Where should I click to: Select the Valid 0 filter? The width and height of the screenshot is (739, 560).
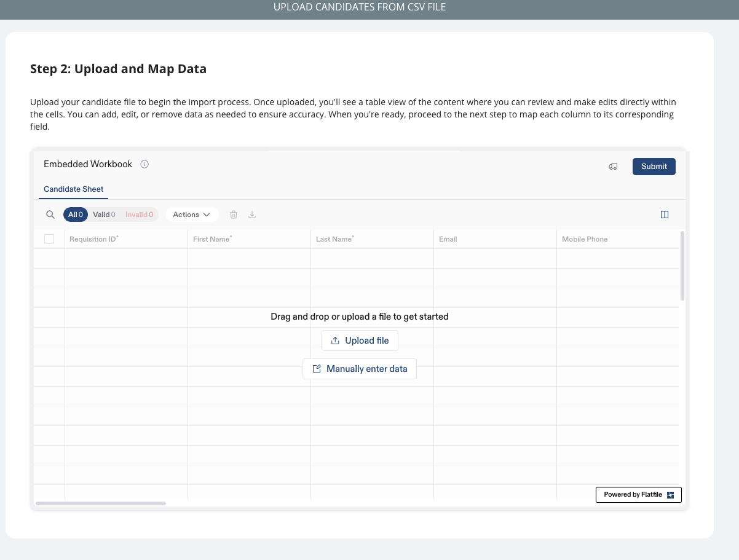point(104,215)
